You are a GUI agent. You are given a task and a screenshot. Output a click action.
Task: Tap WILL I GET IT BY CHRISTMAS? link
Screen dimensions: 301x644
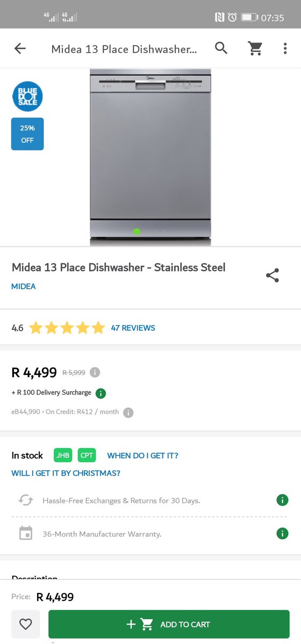click(66, 473)
